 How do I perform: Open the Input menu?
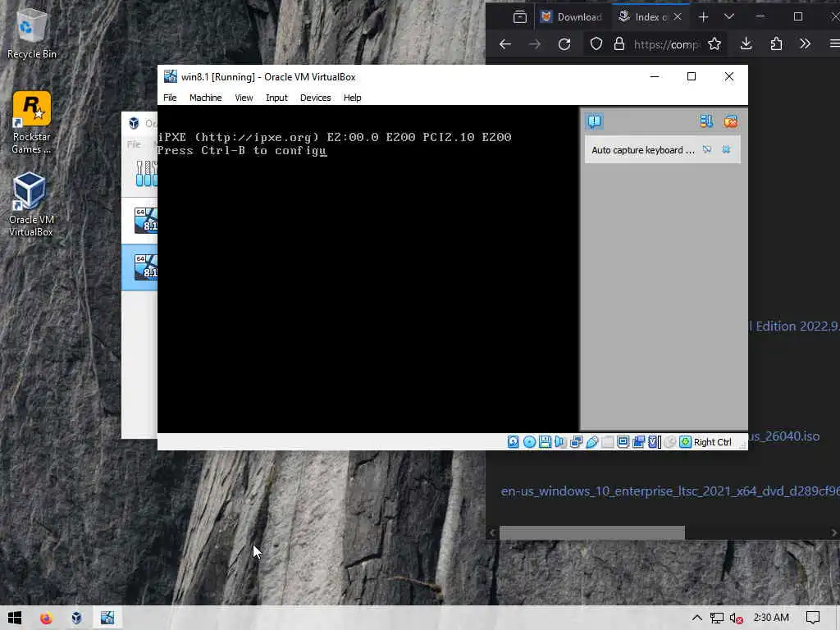[x=276, y=98]
